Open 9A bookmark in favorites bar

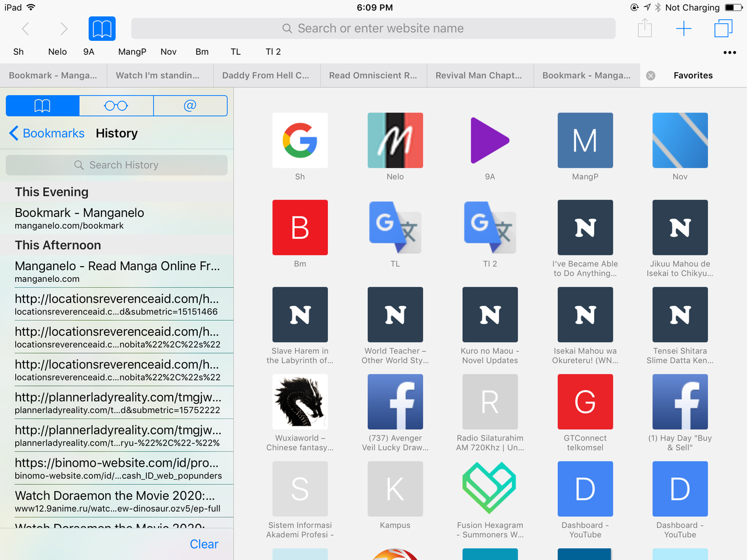click(89, 52)
